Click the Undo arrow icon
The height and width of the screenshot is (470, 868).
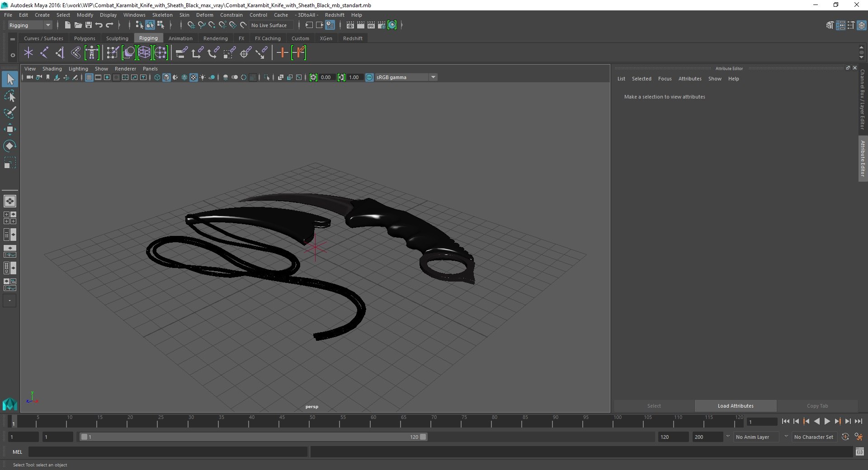coord(99,25)
